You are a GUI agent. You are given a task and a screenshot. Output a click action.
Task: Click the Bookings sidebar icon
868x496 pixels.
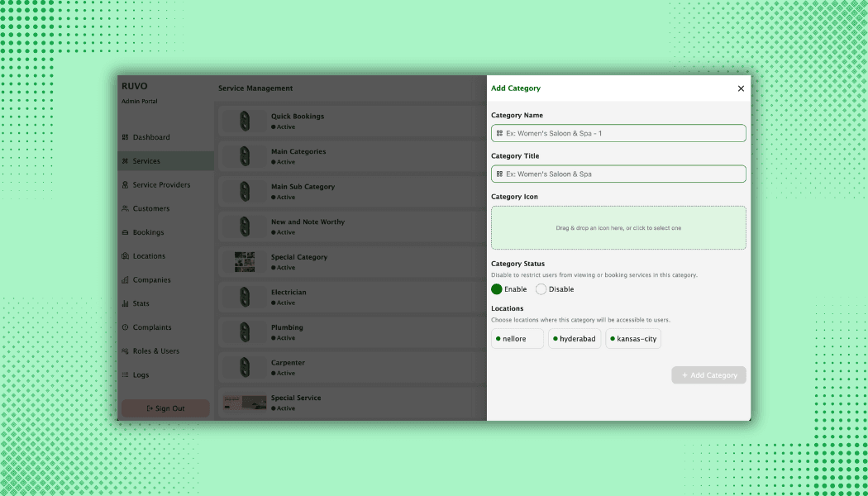point(125,233)
